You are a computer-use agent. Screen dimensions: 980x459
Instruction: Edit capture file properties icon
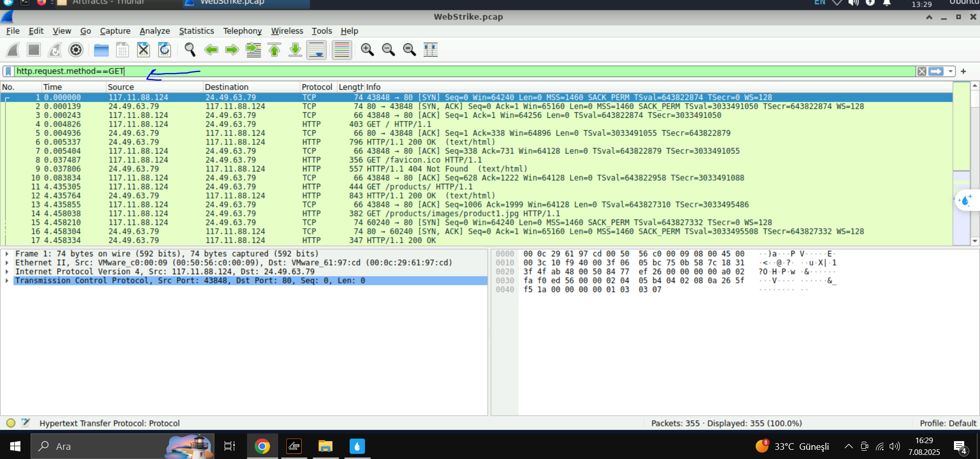[x=26, y=423]
